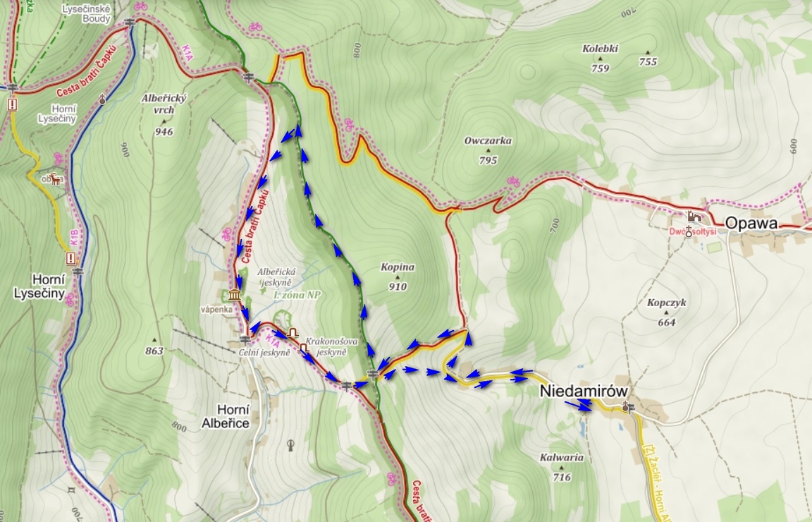Click the Horní Albeřice place name
This screenshot has width=812, height=522.
(x=226, y=416)
